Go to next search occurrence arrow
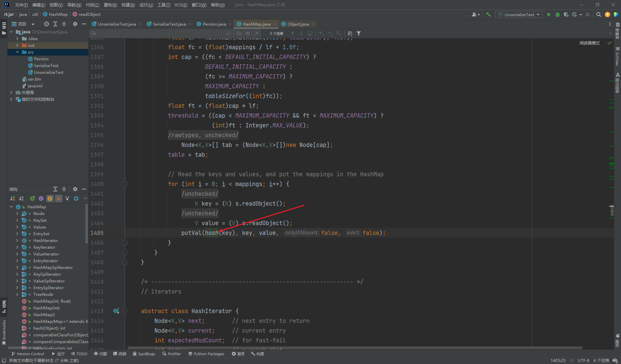 tap(301, 33)
